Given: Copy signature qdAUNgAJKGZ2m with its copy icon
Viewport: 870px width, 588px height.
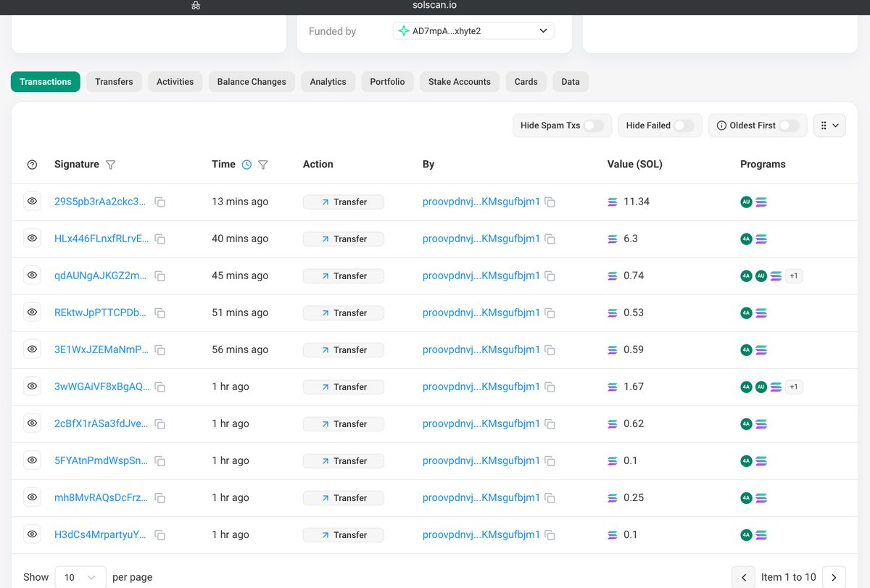Looking at the screenshot, I should point(160,276).
